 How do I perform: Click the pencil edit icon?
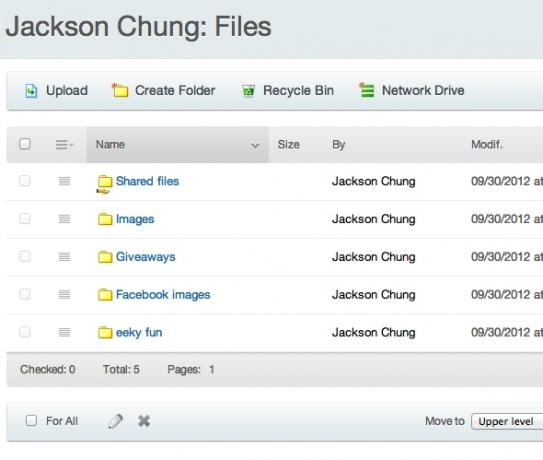[115, 421]
